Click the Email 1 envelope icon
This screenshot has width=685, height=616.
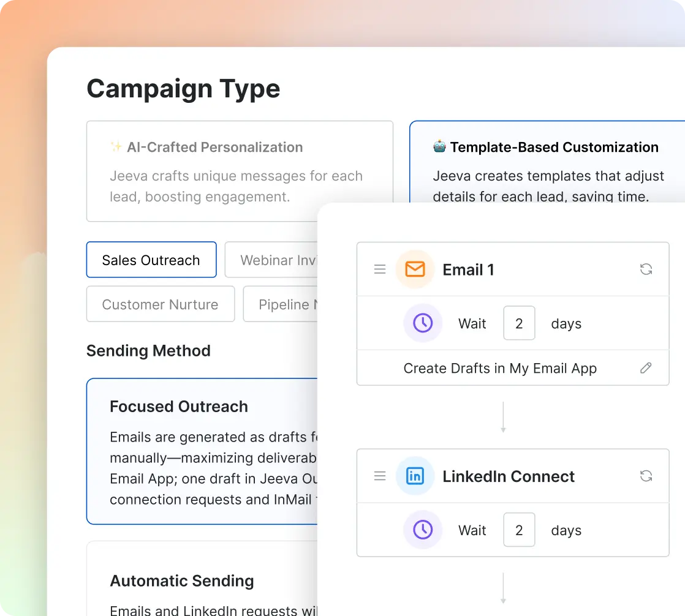415,269
